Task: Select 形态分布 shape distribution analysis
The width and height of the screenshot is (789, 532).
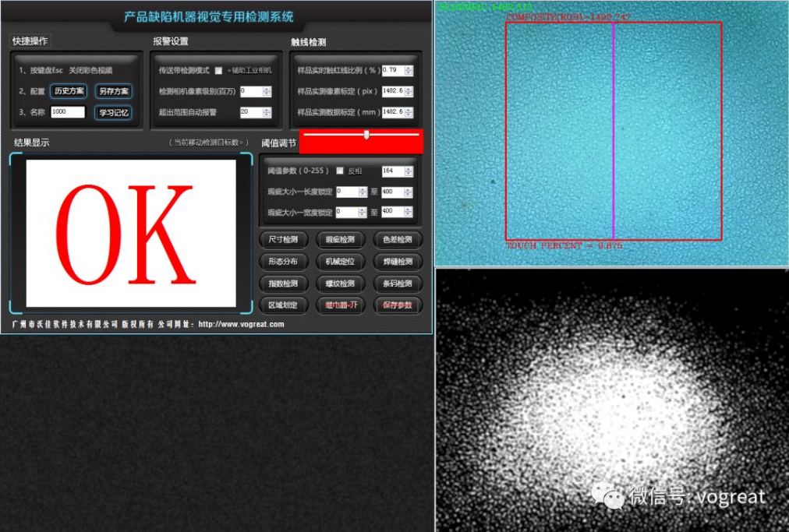Action: (x=284, y=262)
